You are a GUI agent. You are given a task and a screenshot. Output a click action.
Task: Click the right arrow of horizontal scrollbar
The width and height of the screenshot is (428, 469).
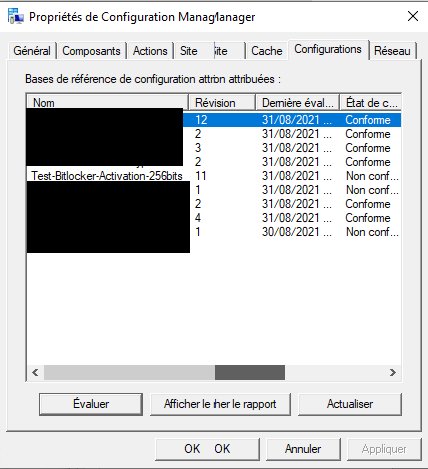(x=393, y=372)
